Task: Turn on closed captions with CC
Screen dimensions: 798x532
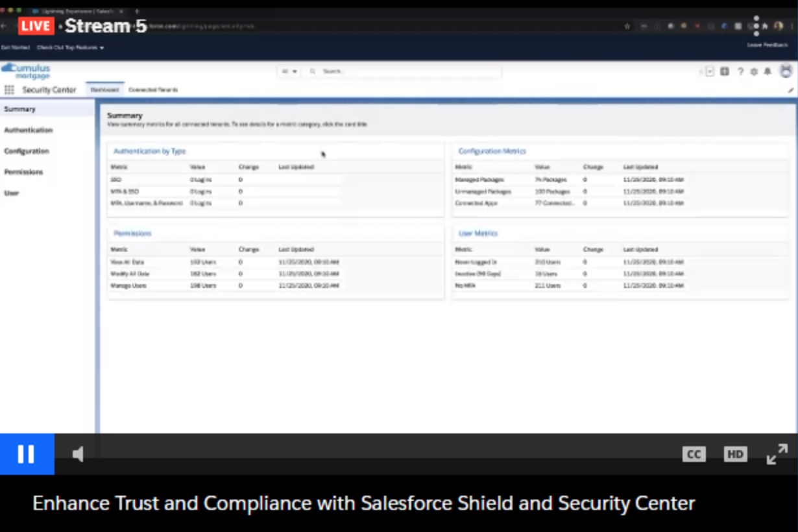Action: coord(694,454)
